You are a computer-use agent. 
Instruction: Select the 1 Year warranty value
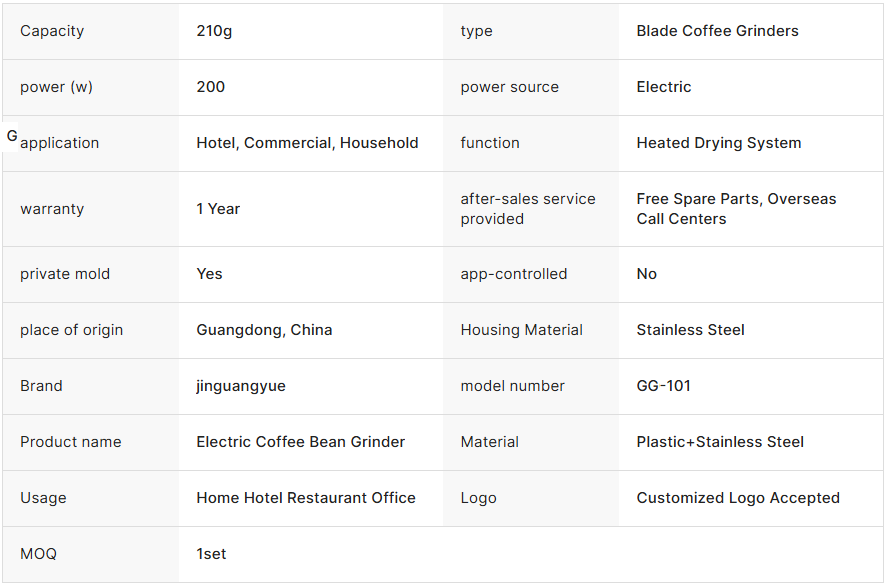click(218, 209)
